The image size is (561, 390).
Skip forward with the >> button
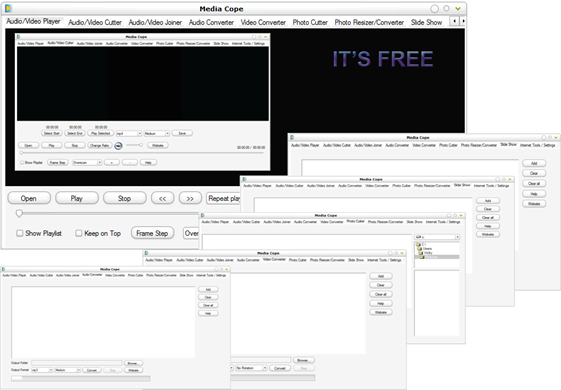tap(190, 198)
